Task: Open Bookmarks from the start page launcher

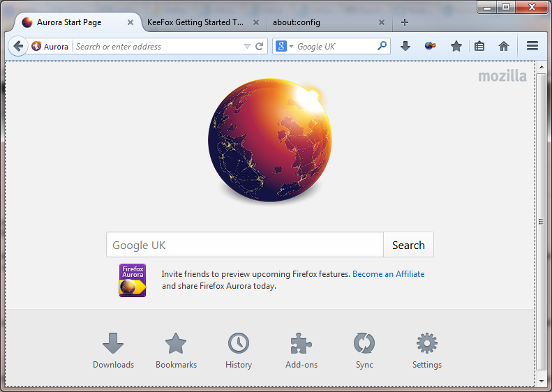Action: [x=176, y=350]
